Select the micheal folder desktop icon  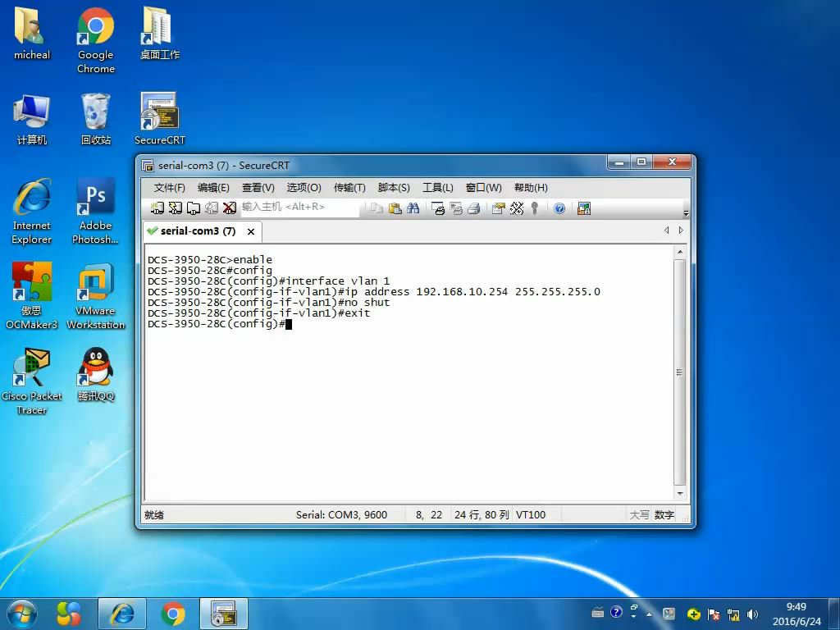click(32, 33)
